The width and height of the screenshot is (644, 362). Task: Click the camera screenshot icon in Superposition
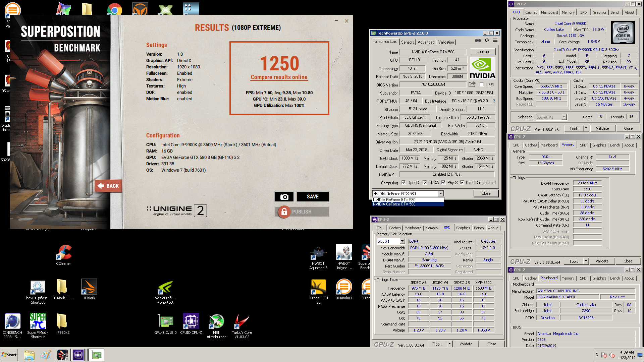(284, 197)
